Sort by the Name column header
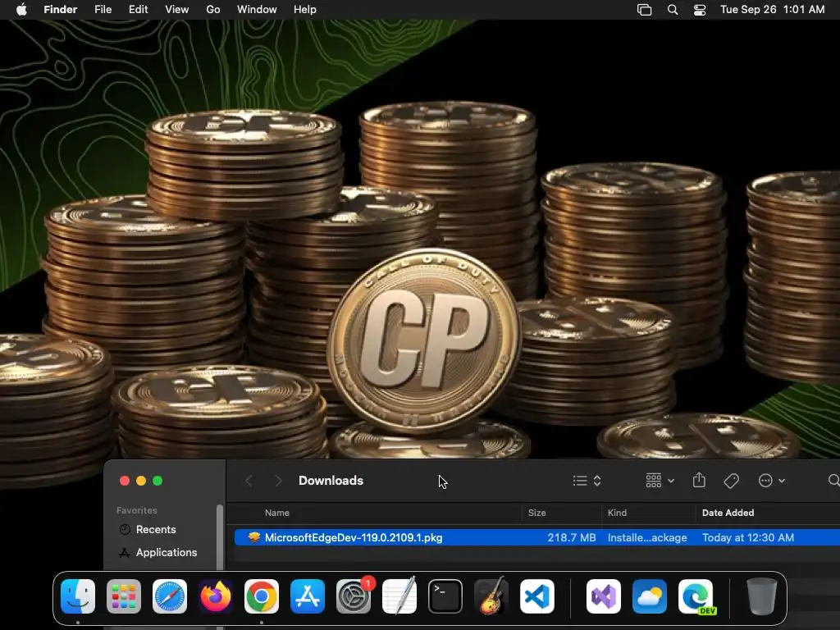The image size is (840, 630). pos(277,513)
